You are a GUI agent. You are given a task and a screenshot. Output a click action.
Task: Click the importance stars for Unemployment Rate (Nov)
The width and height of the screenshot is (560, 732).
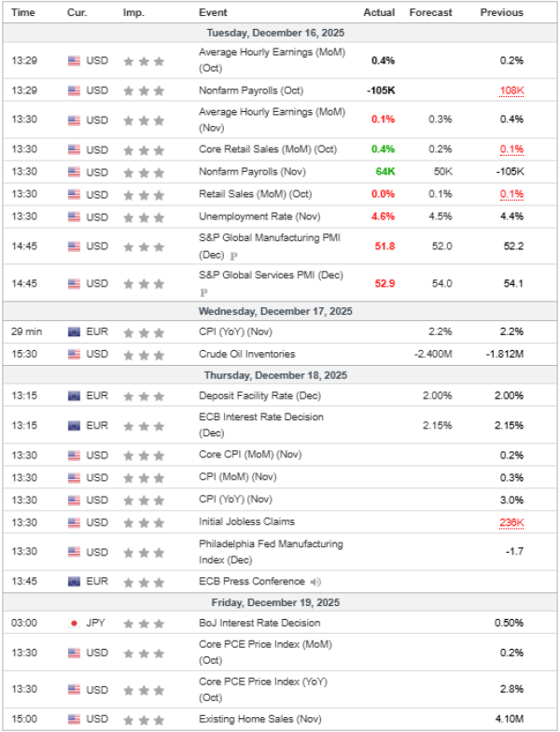pyautogui.click(x=145, y=217)
